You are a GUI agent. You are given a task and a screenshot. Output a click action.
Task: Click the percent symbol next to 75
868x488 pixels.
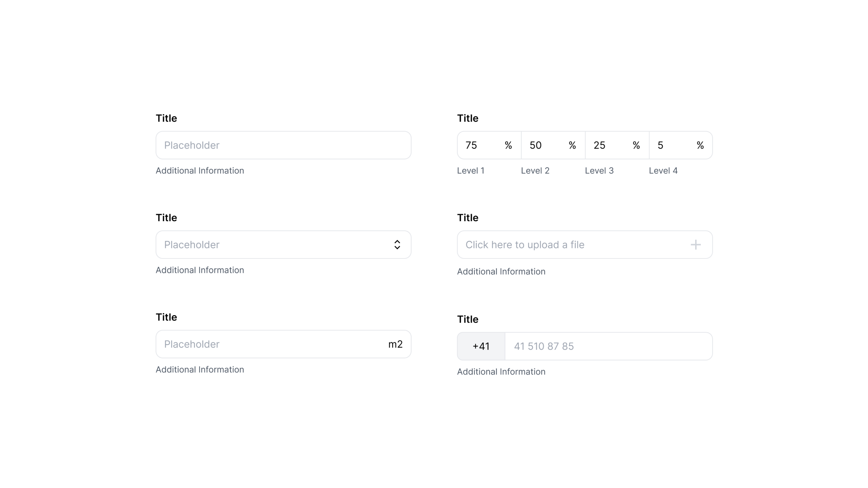(x=508, y=145)
